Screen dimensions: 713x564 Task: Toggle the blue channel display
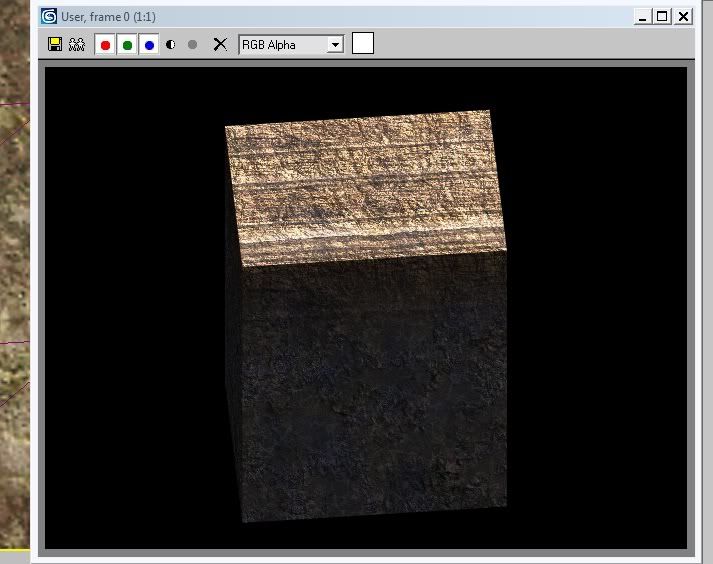click(x=149, y=45)
